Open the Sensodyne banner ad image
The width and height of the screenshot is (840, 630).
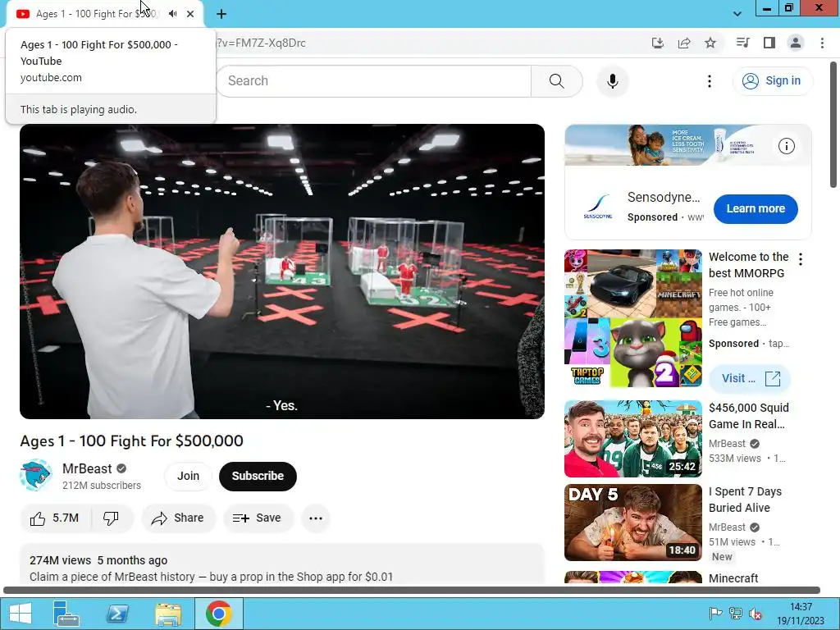point(688,145)
